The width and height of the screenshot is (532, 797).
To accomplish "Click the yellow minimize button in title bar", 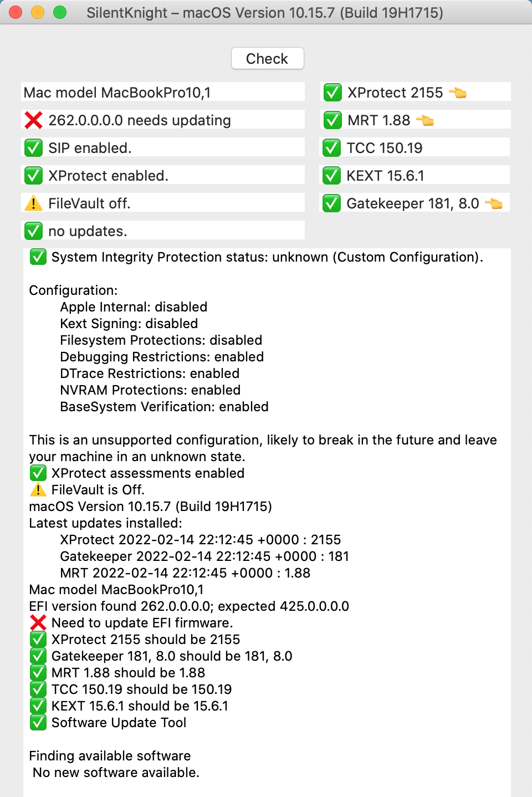I will pyautogui.click(x=37, y=12).
